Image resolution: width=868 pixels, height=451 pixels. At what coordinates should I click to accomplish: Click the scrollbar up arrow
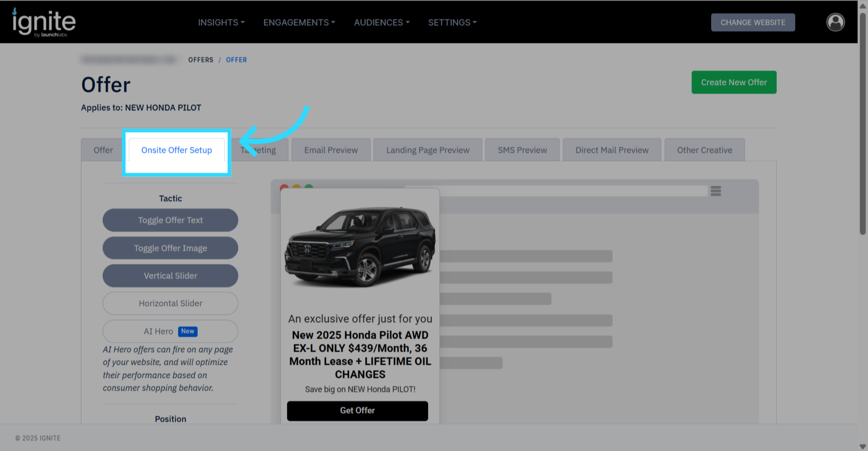click(x=863, y=6)
